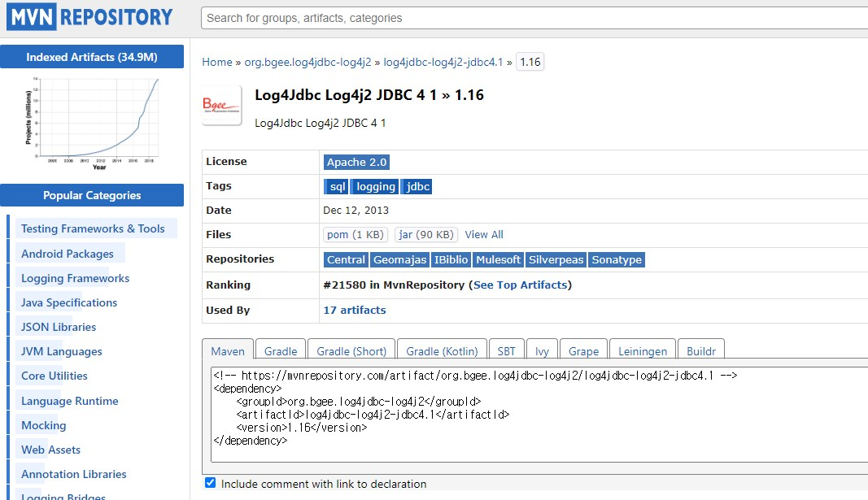Open Android Packages category

68,254
